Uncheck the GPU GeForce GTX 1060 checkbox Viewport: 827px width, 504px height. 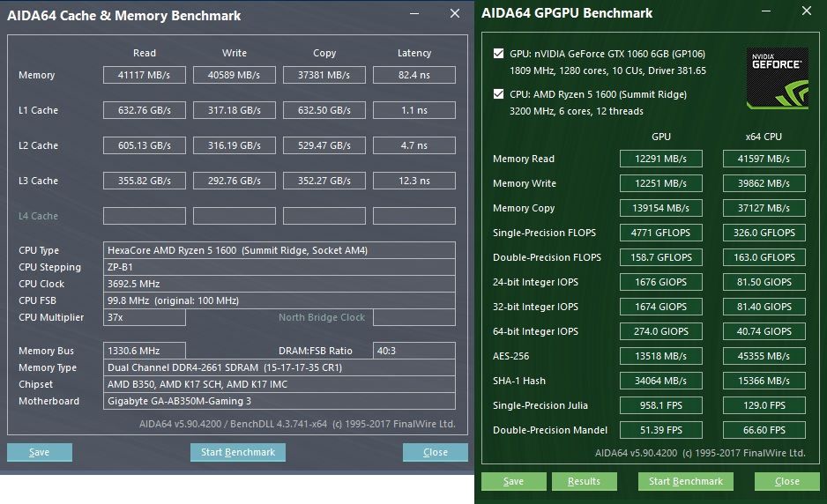pyautogui.click(x=498, y=53)
